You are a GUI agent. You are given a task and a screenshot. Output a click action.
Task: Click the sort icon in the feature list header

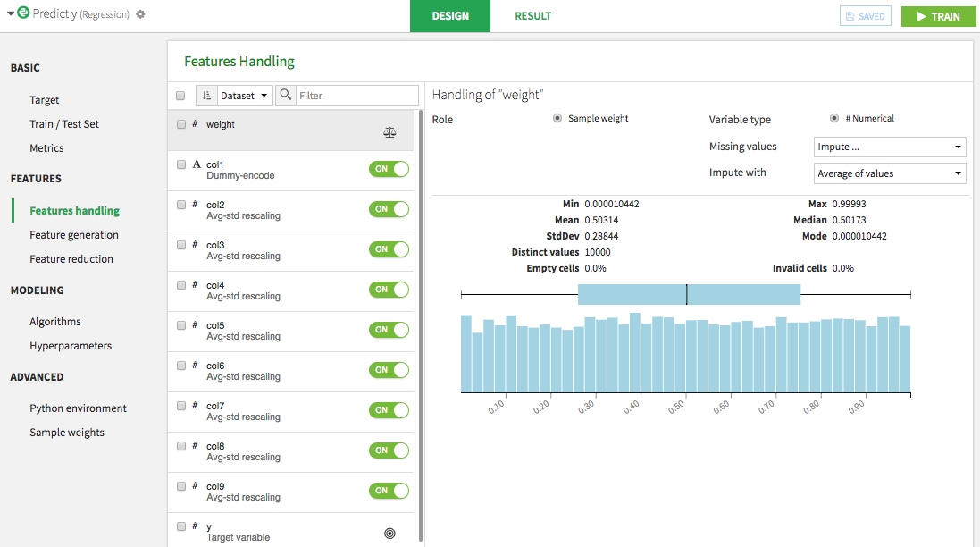pos(207,95)
